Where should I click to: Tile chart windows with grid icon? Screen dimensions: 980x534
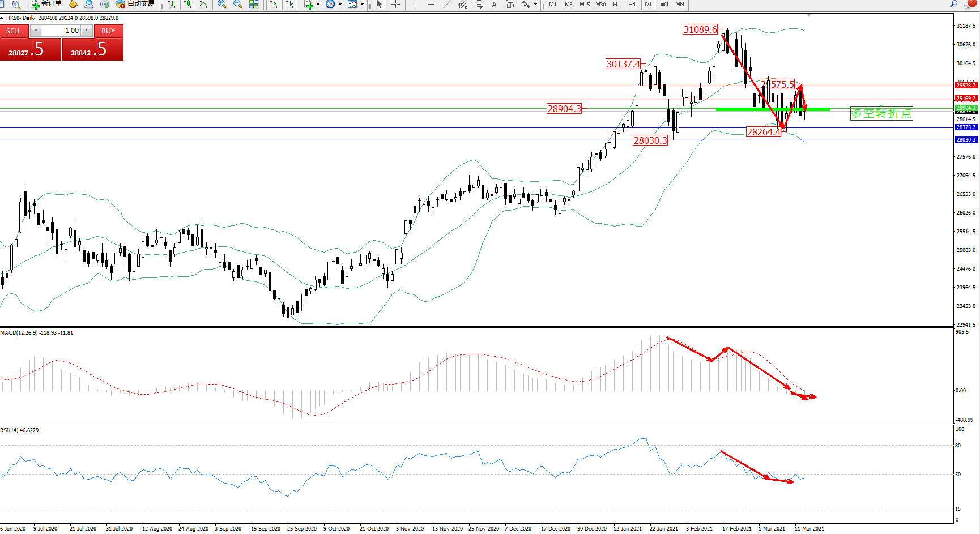click(254, 5)
